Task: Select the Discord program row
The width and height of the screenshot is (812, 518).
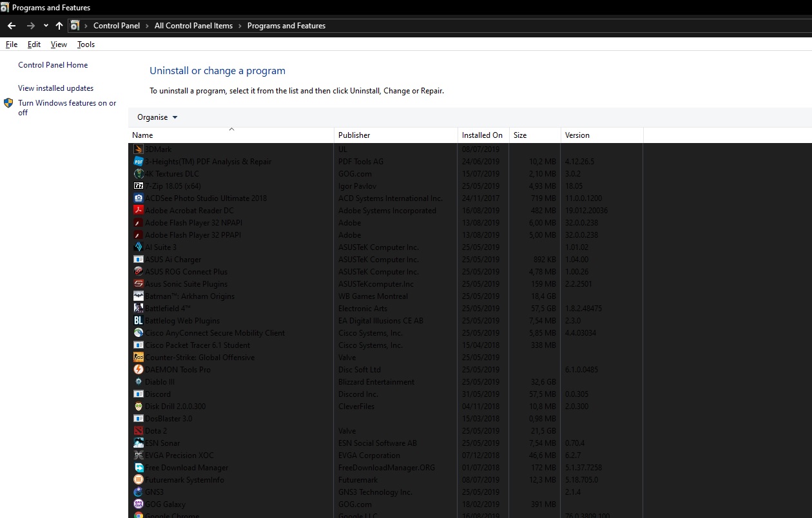Action: coord(387,394)
